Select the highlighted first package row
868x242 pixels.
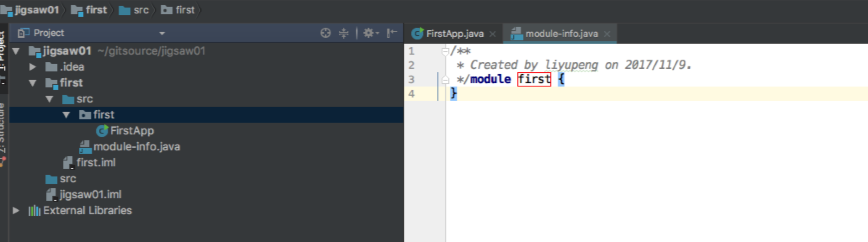206,115
